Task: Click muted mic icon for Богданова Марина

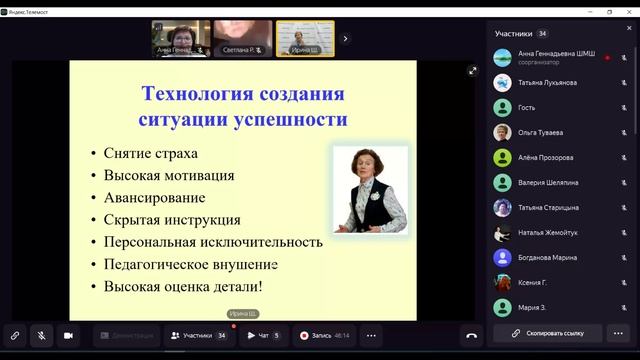Action: (x=624, y=258)
